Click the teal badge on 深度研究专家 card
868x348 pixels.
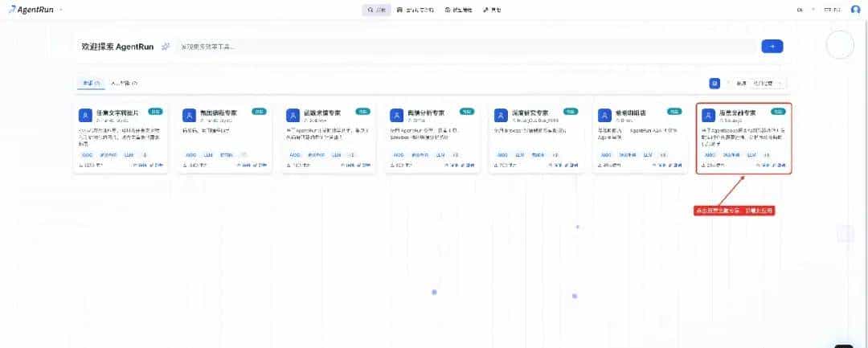pyautogui.click(x=571, y=111)
